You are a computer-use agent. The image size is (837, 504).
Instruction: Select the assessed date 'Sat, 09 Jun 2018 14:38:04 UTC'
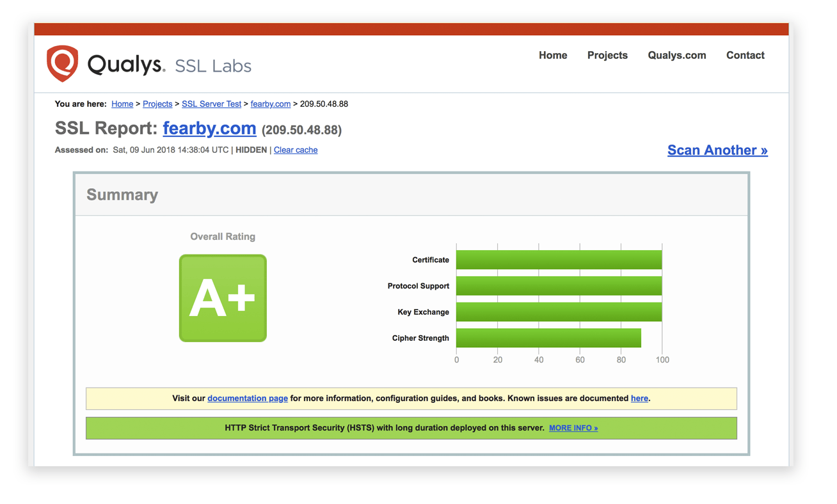coord(170,150)
